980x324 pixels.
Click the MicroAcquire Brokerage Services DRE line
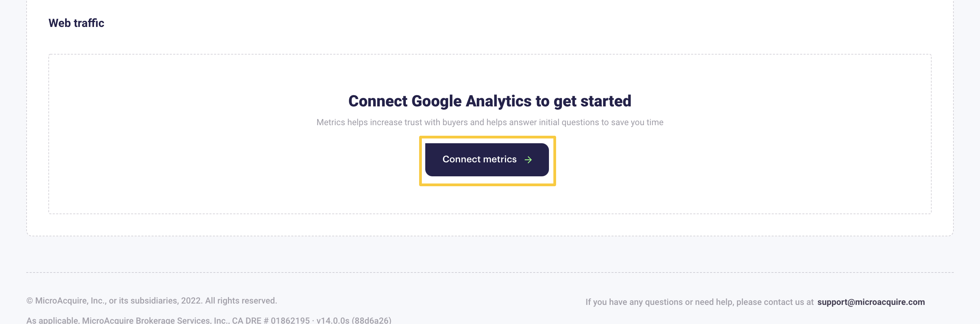click(209, 320)
